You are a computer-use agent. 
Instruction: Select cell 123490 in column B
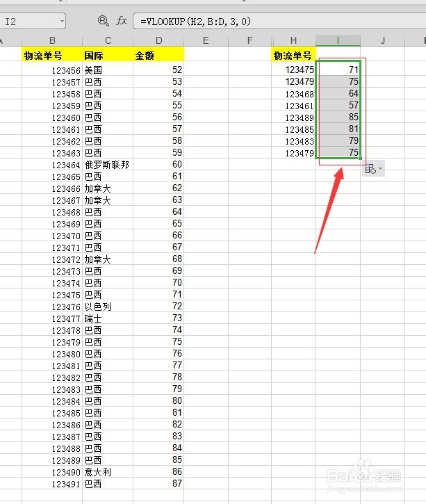point(52,472)
